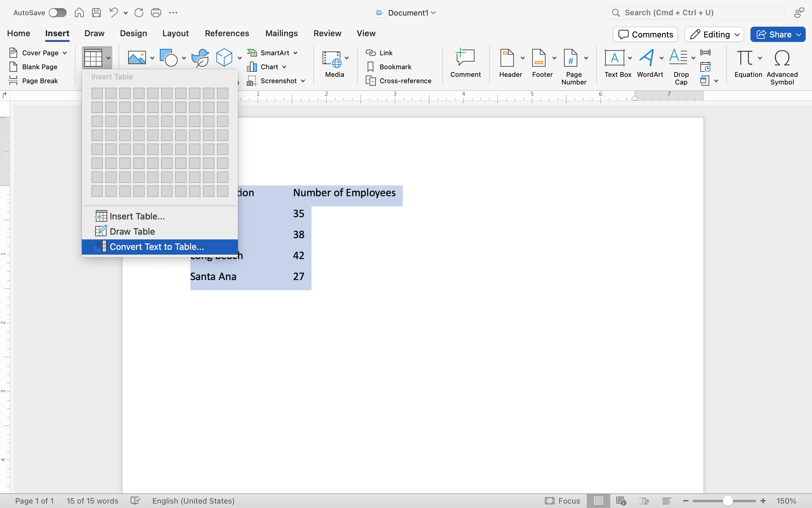This screenshot has width=812, height=508.
Task: Switch to the Mailings tab
Action: click(282, 33)
